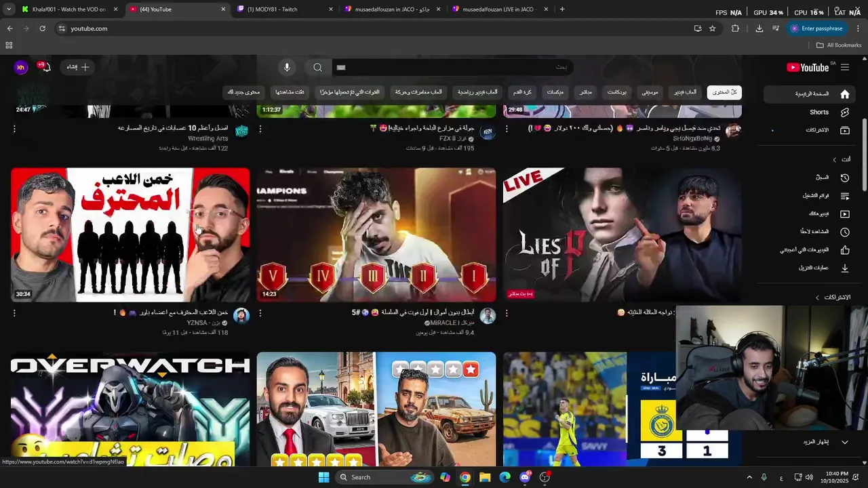This screenshot has height=488, width=868.
Task: Open FZX II channel avatar
Action: pyautogui.click(x=488, y=131)
